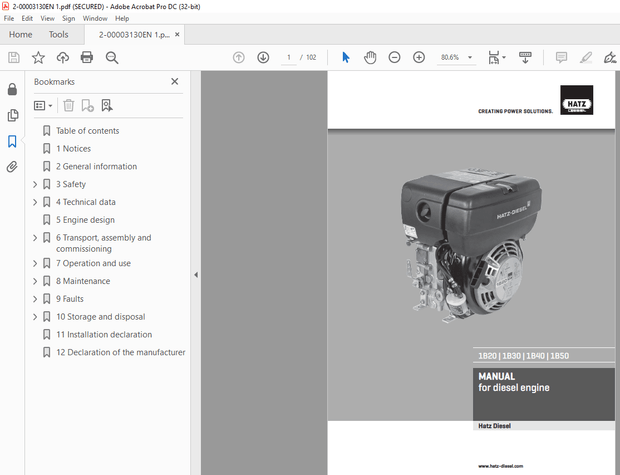This screenshot has width=620, height=475.
Task: Go to 12 Declaration of the manufacturer
Action: (x=121, y=352)
